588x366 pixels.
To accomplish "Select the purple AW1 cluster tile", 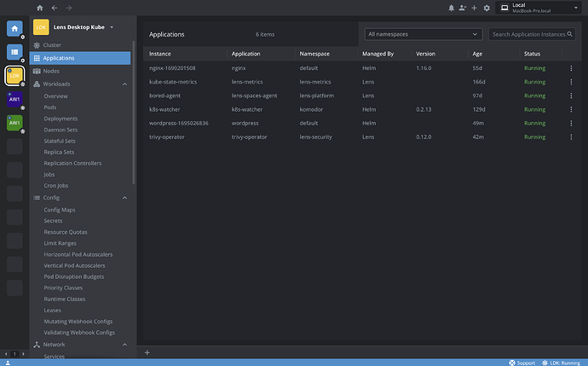I will [14, 99].
